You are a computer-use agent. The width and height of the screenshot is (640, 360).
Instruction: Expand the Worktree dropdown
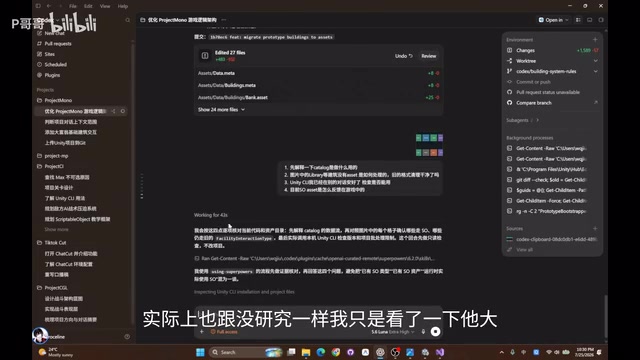pos(596,61)
